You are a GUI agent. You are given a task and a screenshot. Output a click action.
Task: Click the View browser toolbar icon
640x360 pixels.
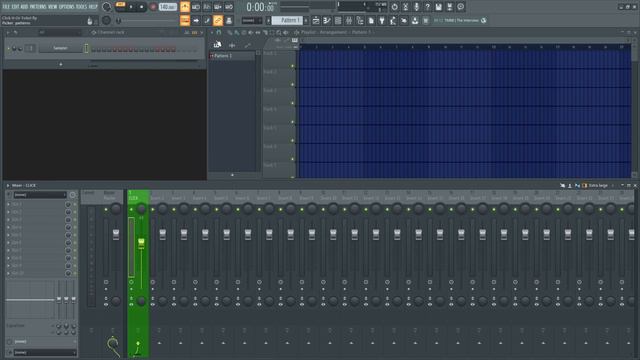tap(360, 20)
